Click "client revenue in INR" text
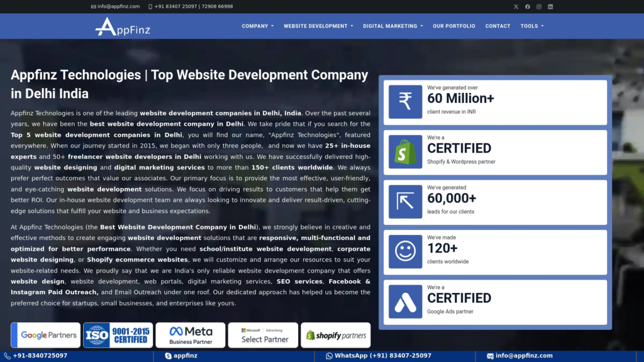The height and width of the screenshot is (362, 644). (x=452, y=112)
